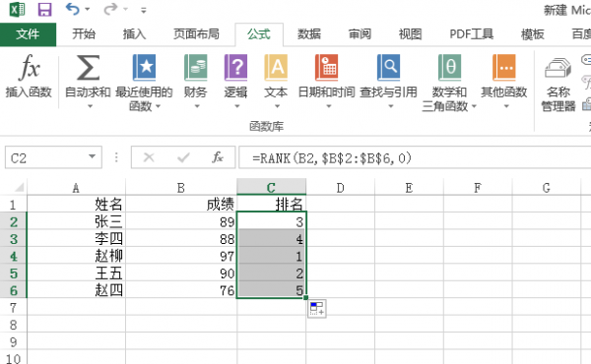Select the 公式 ribbon tab
The width and height of the screenshot is (591, 364).
coord(259,34)
